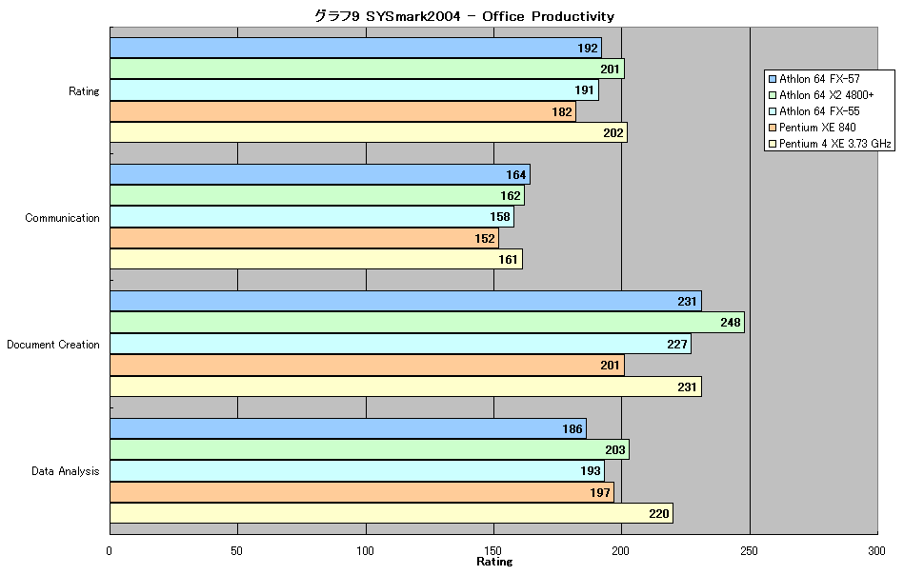Select the legend label Pentium 4 XE 3.73 GHz
The width and height of the screenshot is (924, 575).
point(835,144)
